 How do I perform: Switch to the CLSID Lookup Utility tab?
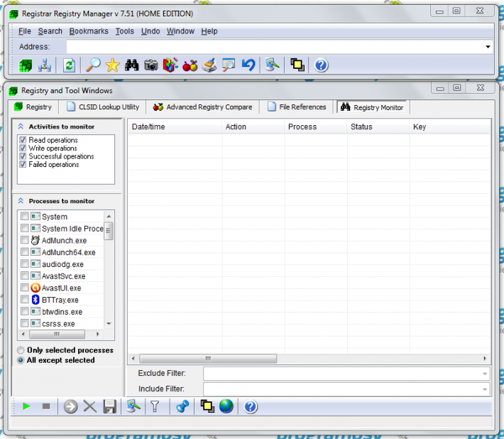[x=103, y=107]
